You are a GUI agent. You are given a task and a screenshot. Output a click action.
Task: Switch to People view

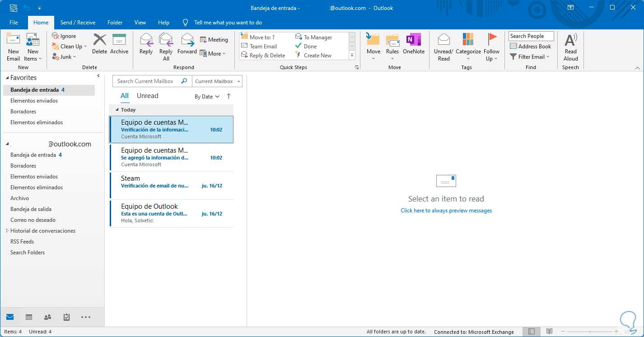click(x=47, y=317)
